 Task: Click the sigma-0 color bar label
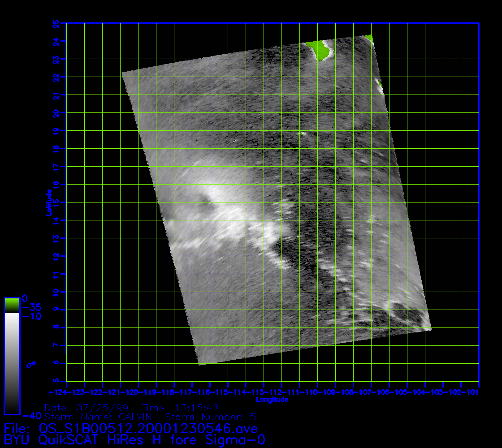coord(31,365)
